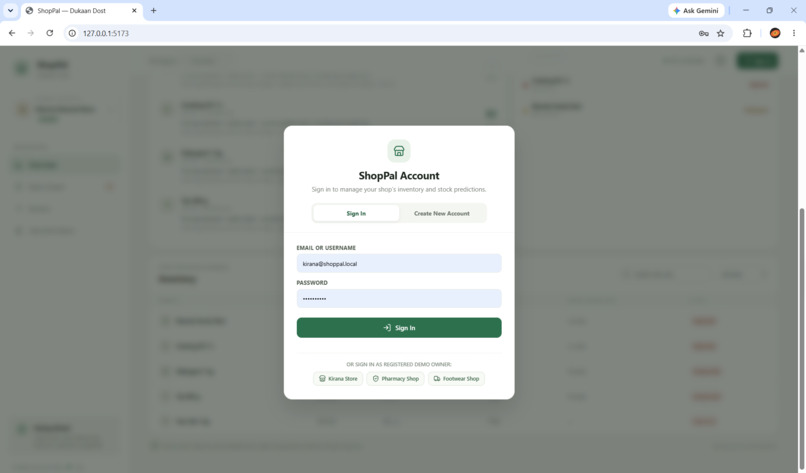
Task: Sign in as Footwear Shop demo owner
Action: [x=456, y=378]
